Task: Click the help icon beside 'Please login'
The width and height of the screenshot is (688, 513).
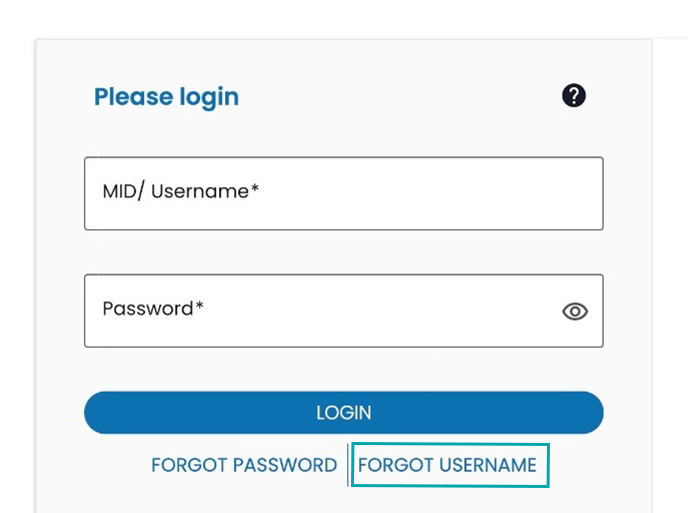Action: coord(573,96)
